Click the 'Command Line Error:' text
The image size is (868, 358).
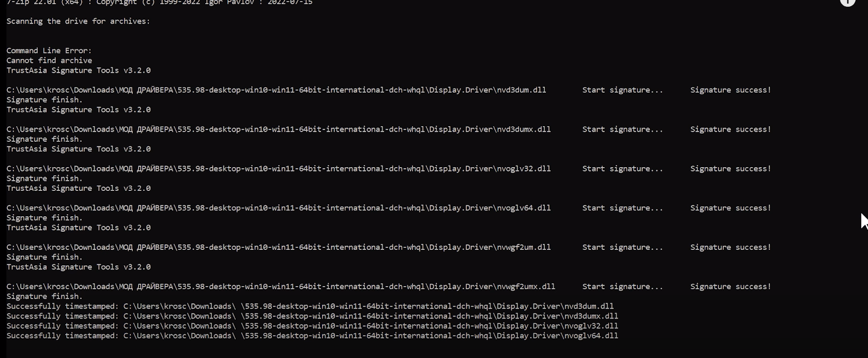(49, 51)
